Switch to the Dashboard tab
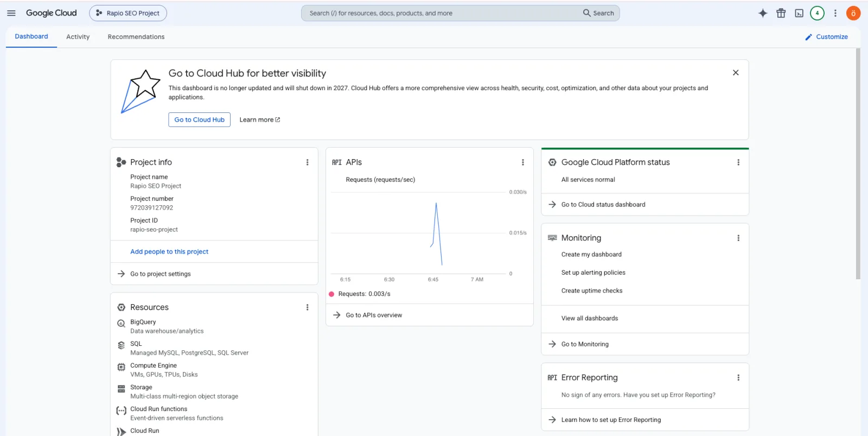The image size is (868, 436). pyautogui.click(x=31, y=36)
